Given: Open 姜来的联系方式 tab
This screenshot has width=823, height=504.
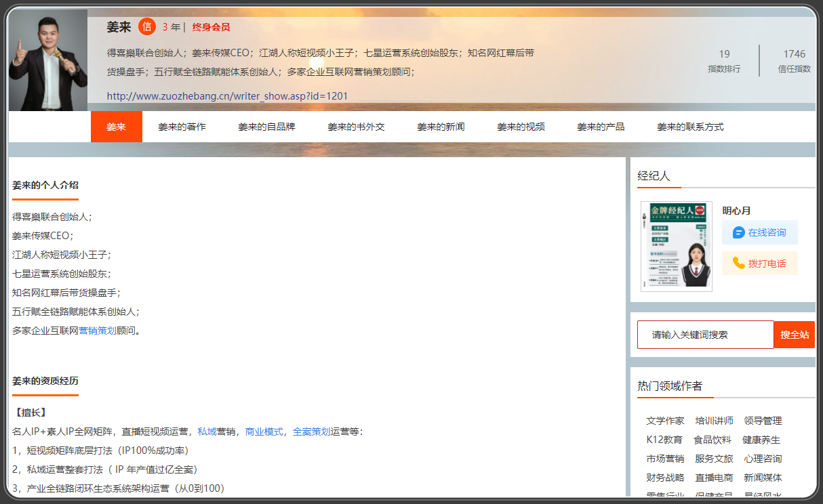Looking at the screenshot, I should coord(690,127).
